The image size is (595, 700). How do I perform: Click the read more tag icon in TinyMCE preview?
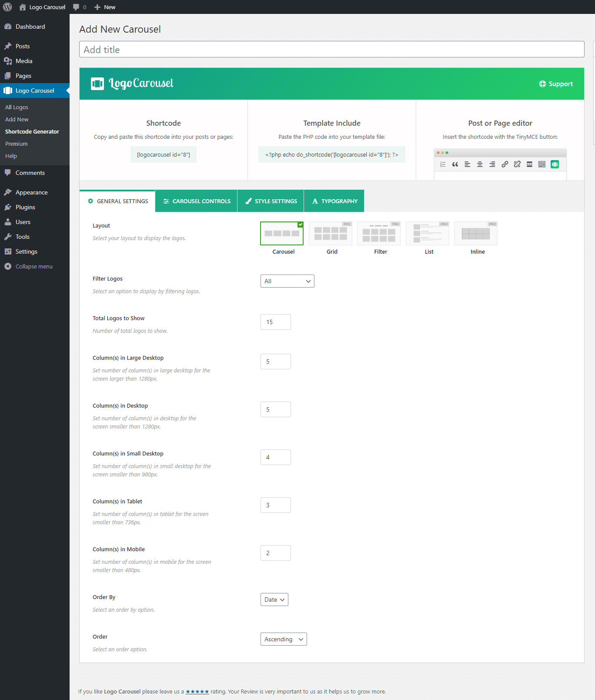(529, 164)
